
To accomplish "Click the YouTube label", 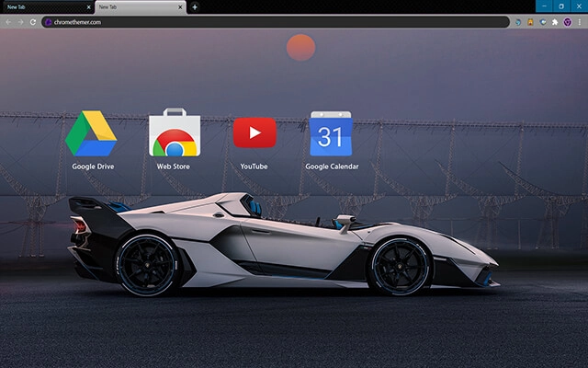I will point(254,167).
